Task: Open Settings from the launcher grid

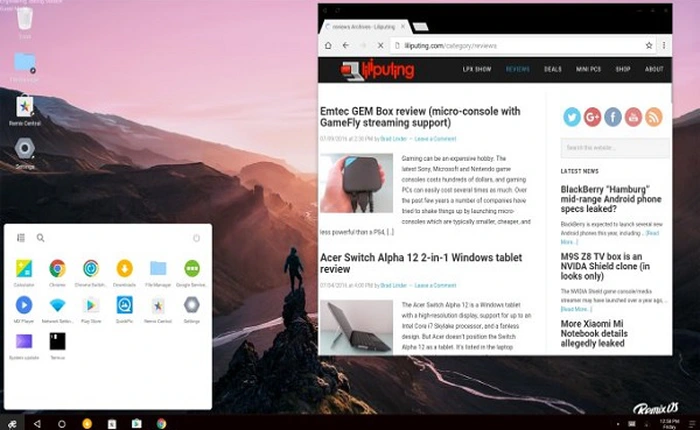Action: [192, 305]
